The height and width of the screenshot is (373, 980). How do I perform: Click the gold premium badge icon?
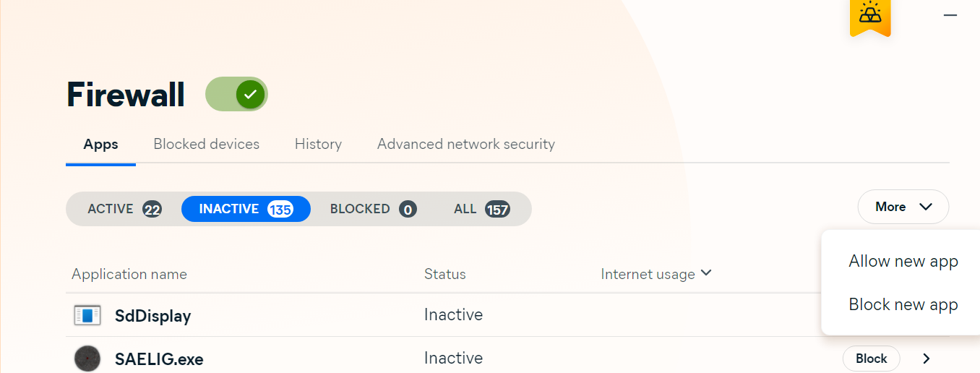click(x=869, y=15)
